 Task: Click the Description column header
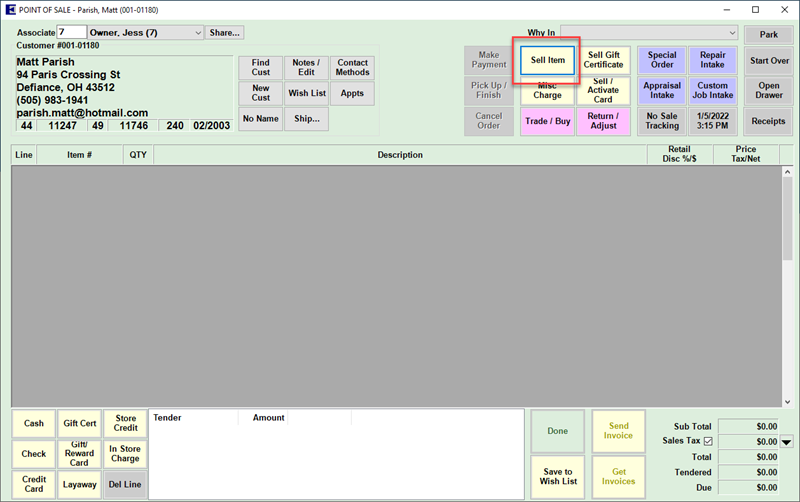tap(400, 155)
